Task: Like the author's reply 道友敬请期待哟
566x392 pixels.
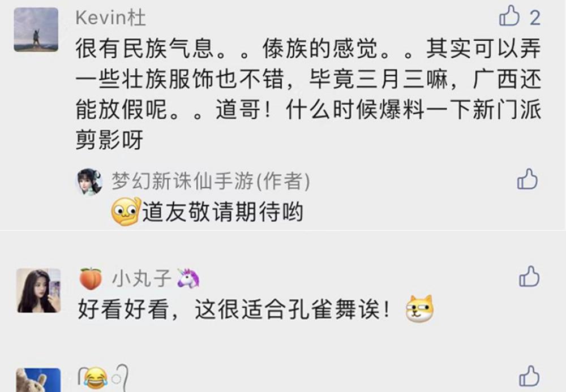Action: (528, 179)
